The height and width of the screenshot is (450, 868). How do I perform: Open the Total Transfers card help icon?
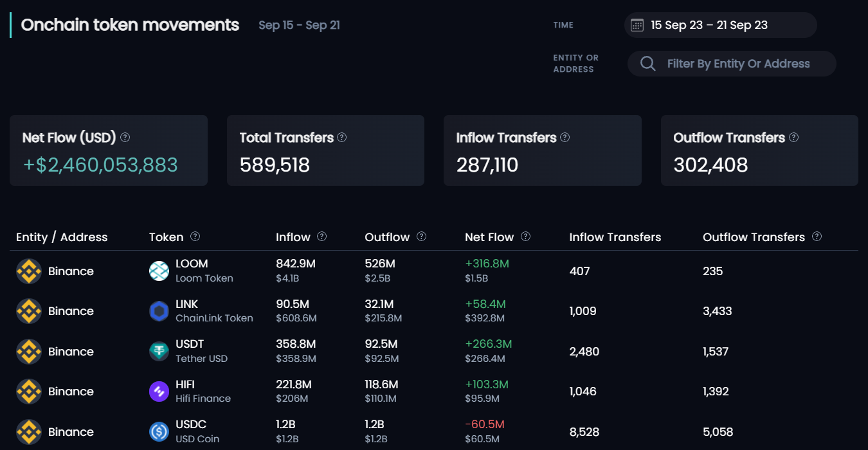342,138
